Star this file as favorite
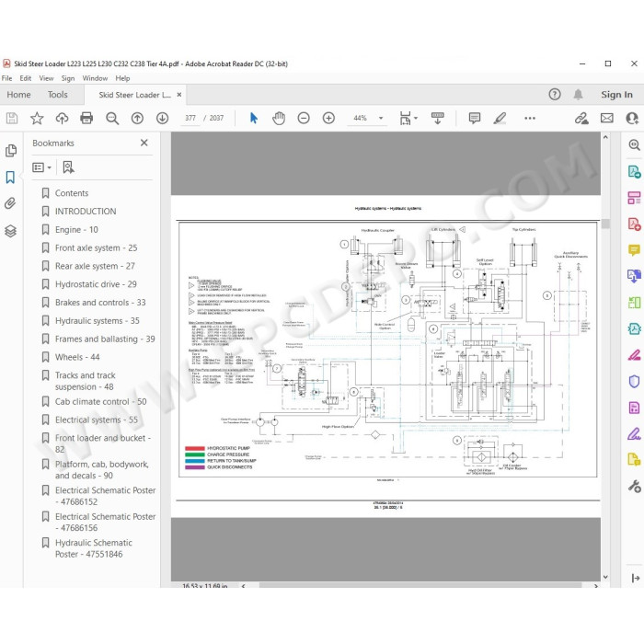The width and height of the screenshot is (644, 644). point(37,119)
